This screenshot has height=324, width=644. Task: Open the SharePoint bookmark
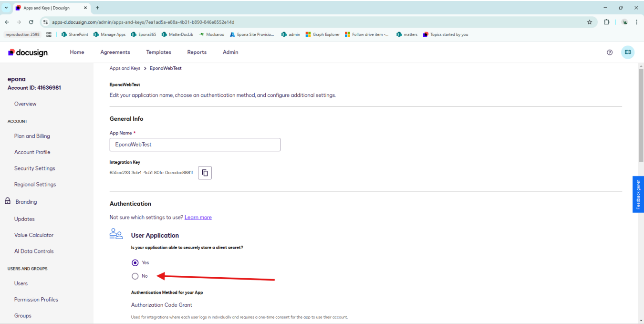[74, 34]
